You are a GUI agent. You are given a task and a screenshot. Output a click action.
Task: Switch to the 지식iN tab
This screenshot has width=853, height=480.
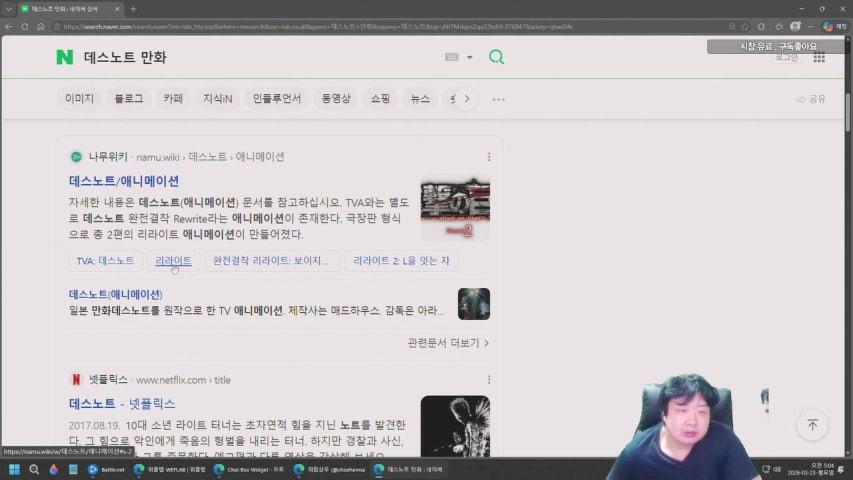click(218, 99)
